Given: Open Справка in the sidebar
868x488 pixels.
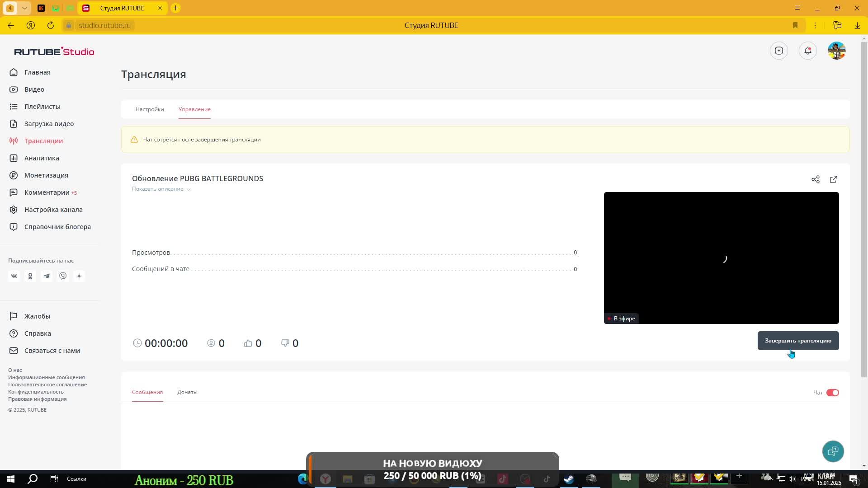Looking at the screenshot, I should 38,333.
